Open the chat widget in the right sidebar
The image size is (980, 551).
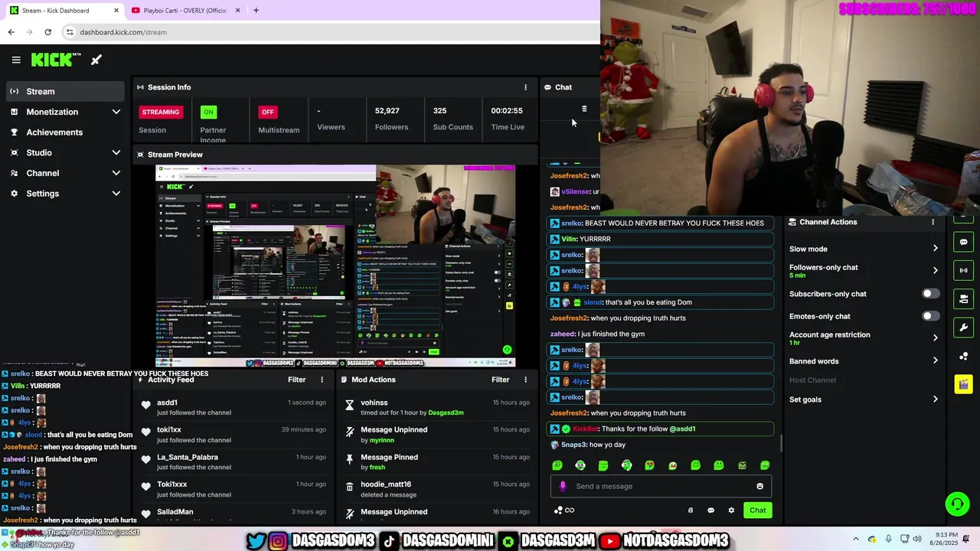click(963, 242)
